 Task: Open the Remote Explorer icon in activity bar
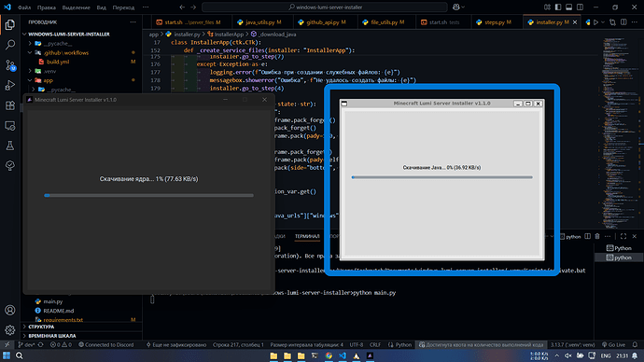[10, 126]
